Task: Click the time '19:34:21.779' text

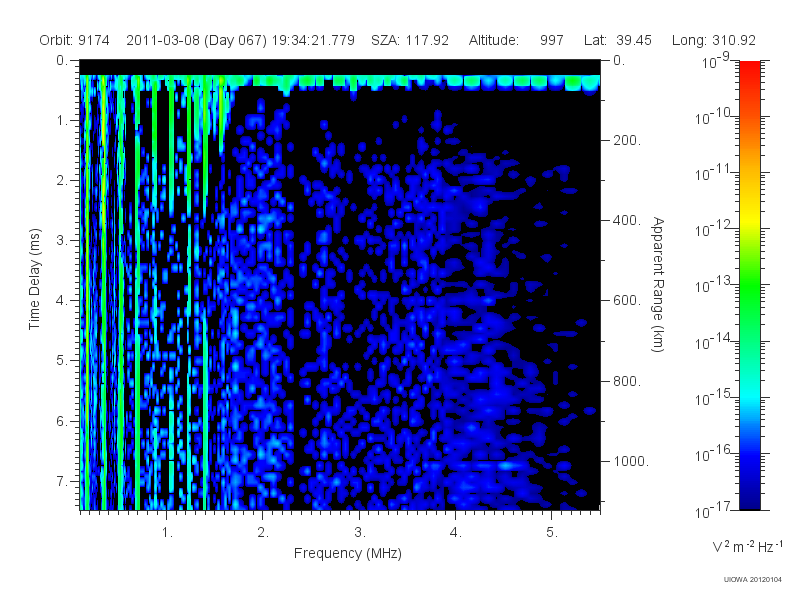Action: 313,40
